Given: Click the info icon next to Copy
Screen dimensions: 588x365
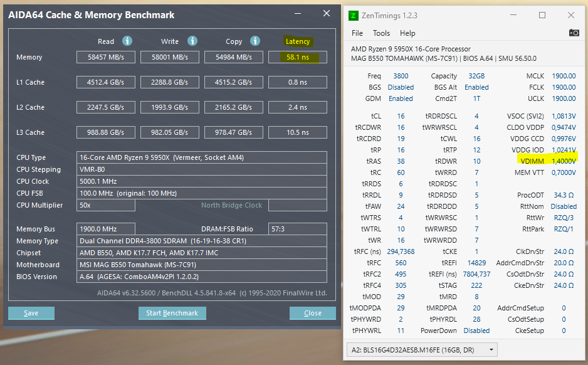Looking at the screenshot, I should [x=255, y=41].
